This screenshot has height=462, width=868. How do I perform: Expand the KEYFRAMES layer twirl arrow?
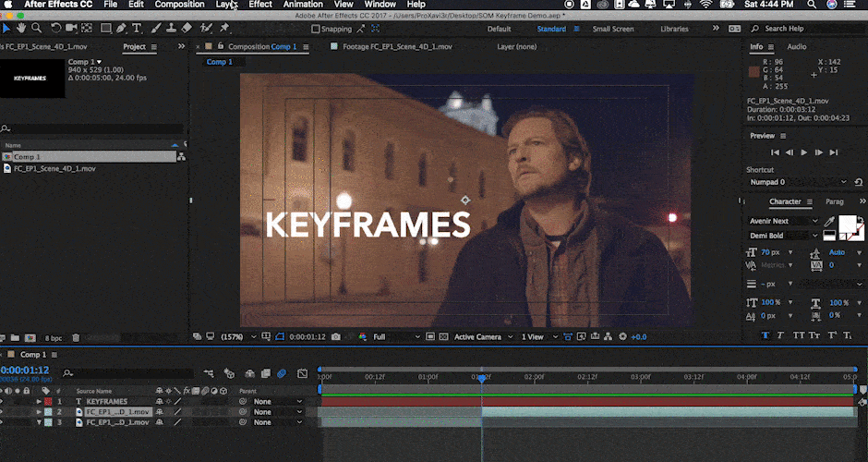(x=39, y=402)
